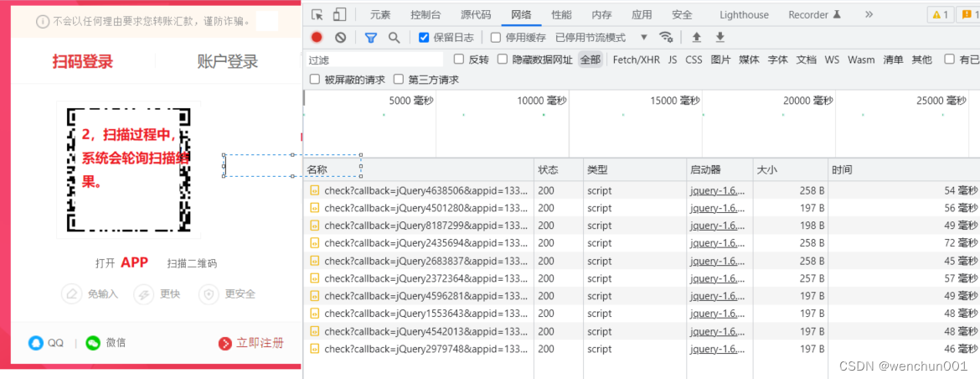Select request check?callback=jQuery2435694
The height and width of the screenshot is (379, 980).
(x=642, y=243)
